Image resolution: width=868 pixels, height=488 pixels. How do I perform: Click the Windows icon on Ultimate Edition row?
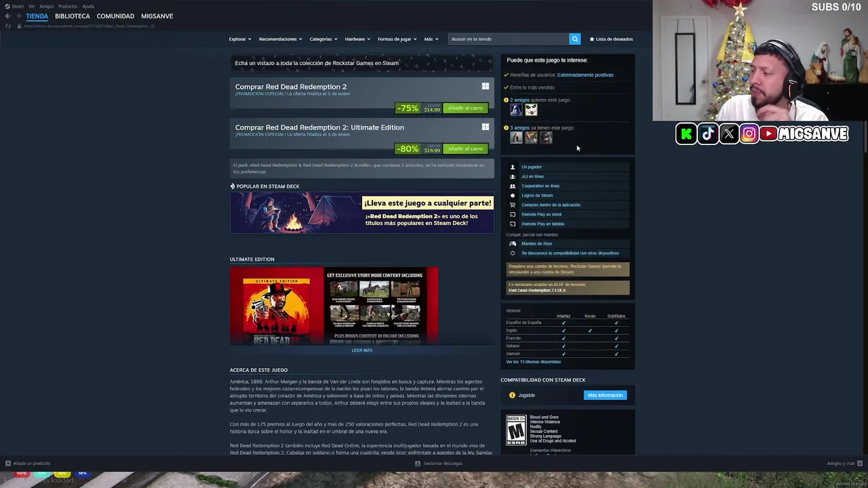pos(485,127)
